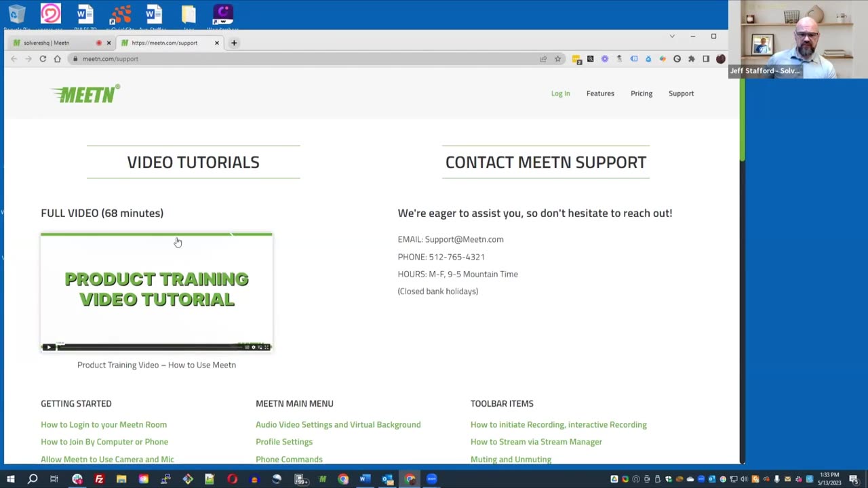Click the address bar showing meetn.com/support

pos(271,59)
